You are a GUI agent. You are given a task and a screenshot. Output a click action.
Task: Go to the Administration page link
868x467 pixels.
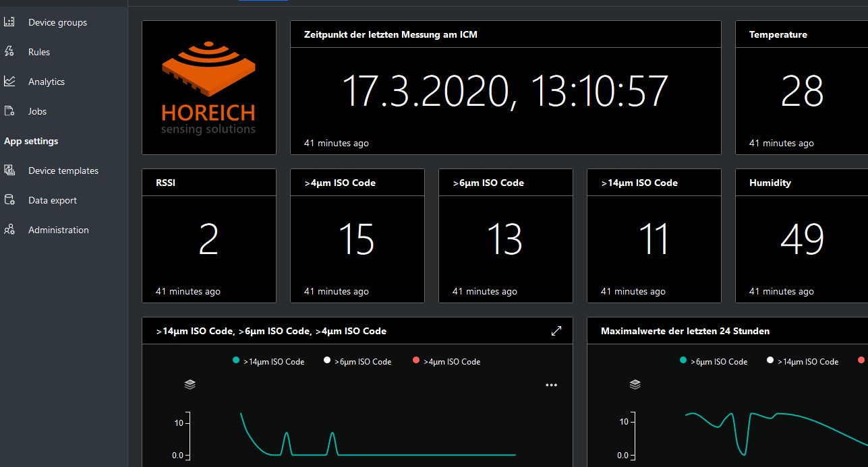59,230
